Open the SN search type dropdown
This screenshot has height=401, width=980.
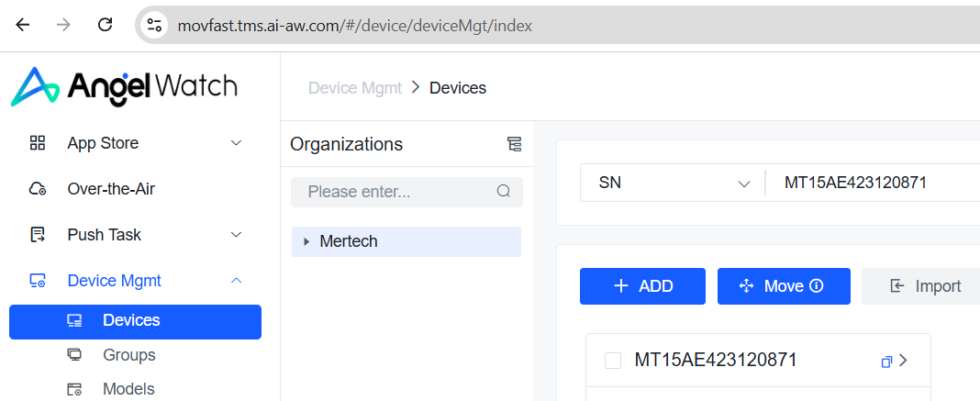(x=673, y=183)
